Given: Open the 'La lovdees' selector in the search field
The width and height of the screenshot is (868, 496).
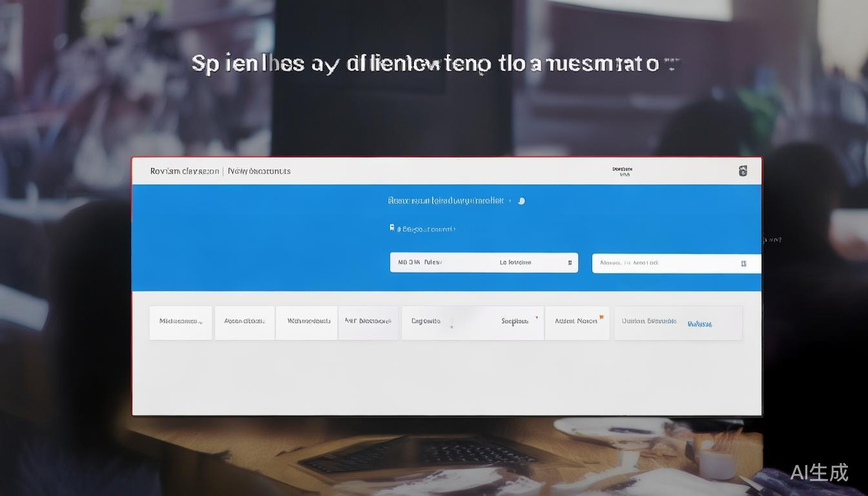Looking at the screenshot, I should click(515, 263).
